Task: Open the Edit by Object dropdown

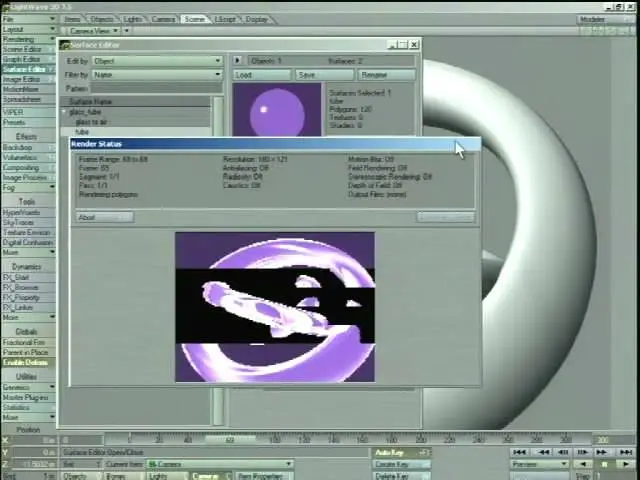Action: [x=158, y=61]
